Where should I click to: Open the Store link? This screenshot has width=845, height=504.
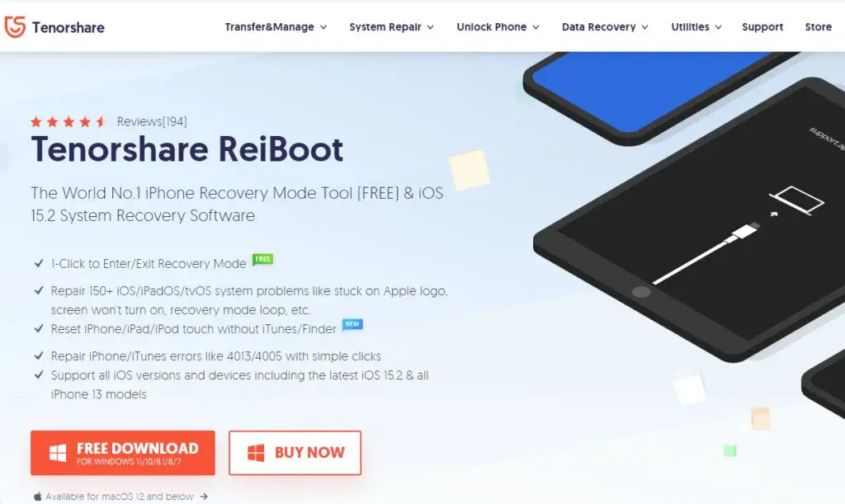(x=818, y=27)
